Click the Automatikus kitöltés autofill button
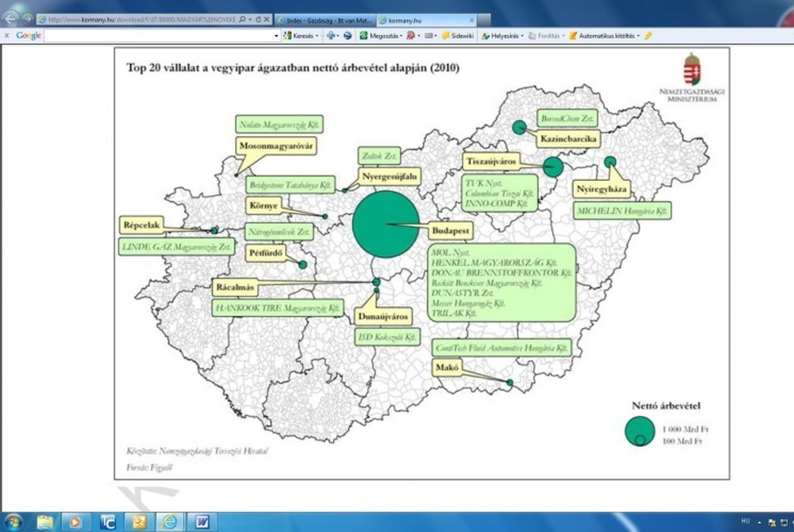794x532 pixels. pos(602,36)
